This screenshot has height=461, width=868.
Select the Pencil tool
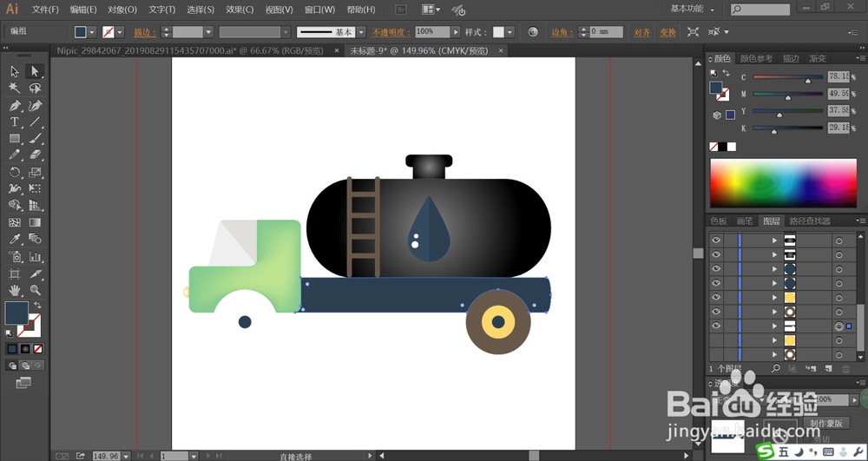tap(15, 155)
